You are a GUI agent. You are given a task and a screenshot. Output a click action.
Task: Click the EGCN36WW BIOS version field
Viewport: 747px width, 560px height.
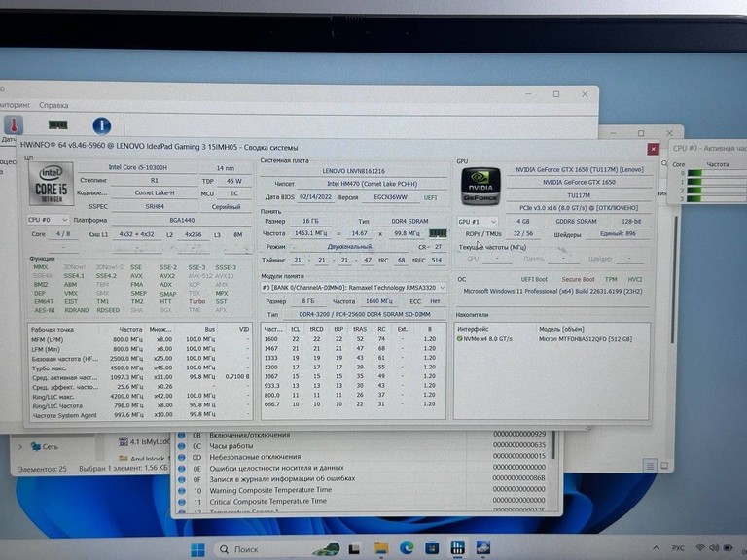(x=391, y=197)
